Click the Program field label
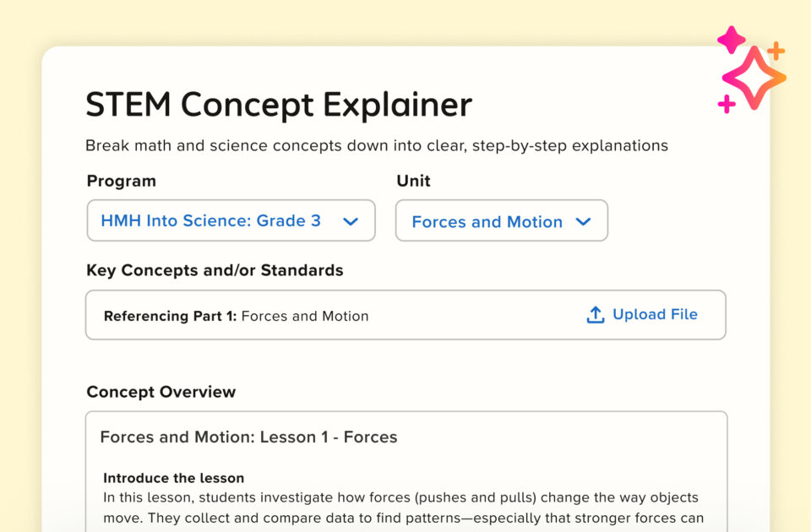Image resolution: width=811 pixels, height=532 pixels. click(x=121, y=181)
